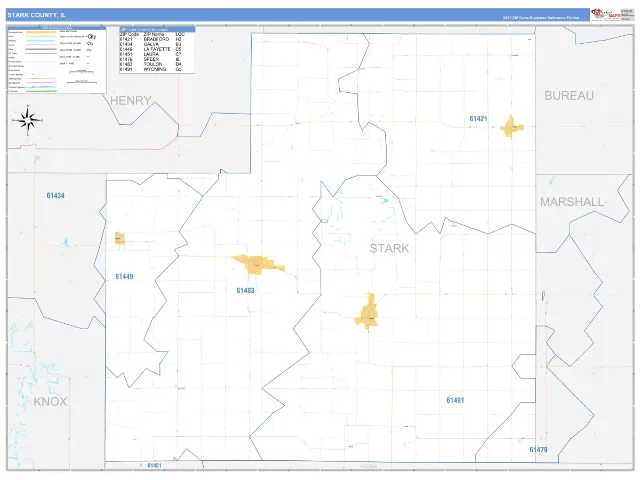
Task: Click the green legend line swatch
Action: click(41, 91)
